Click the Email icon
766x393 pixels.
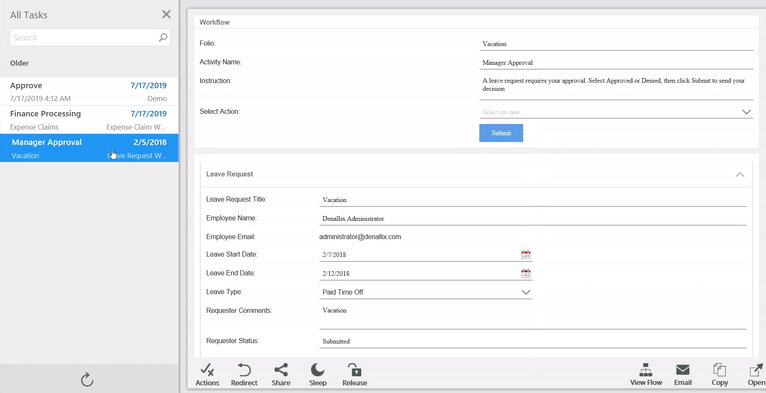point(682,375)
